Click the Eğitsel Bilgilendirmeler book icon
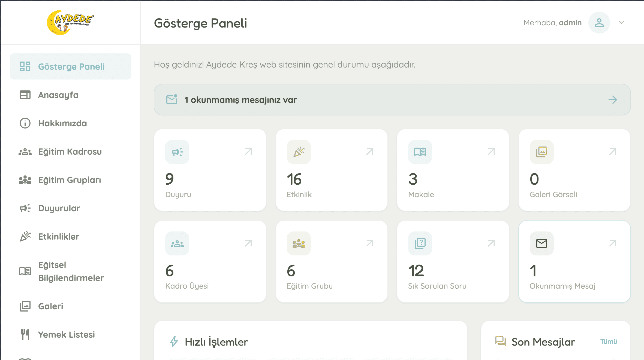Viewport: 644px width, 360px height. point(25,271)
